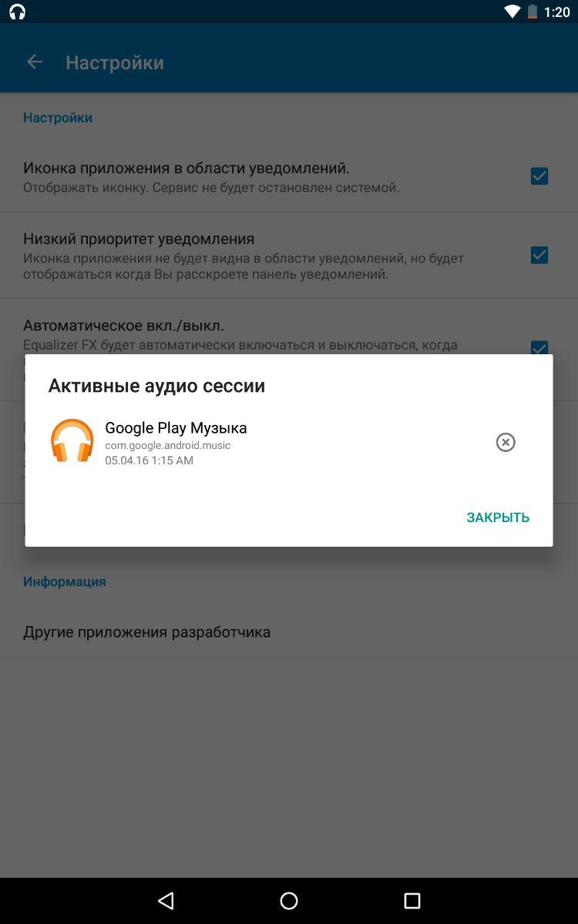Select the Google Play Музыка session name
This screenshot has height=924, width=578.
point(176,427)
